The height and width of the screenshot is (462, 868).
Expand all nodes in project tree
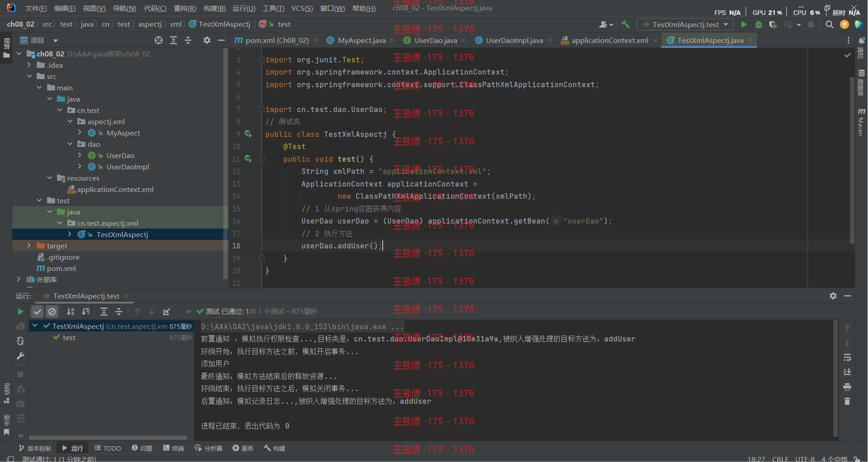(174, 41)
